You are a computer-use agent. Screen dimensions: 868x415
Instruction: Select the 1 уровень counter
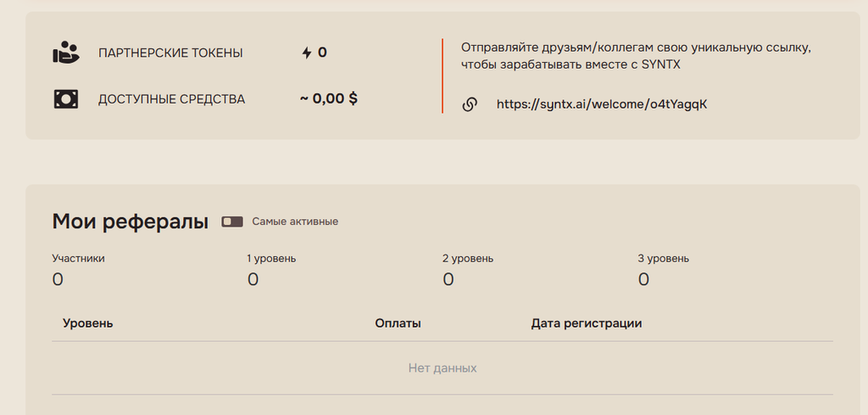pyautogui.click(x=271, y=271)
